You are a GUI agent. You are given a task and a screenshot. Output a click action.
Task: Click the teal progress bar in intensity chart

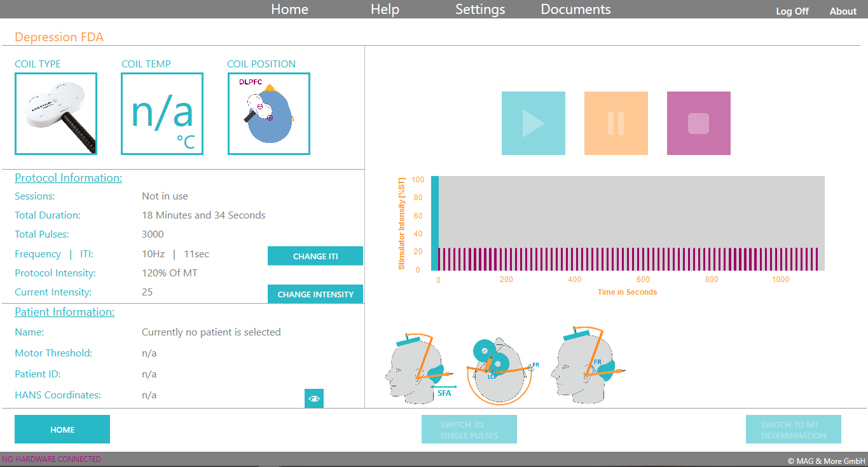[x=435, y=223]
